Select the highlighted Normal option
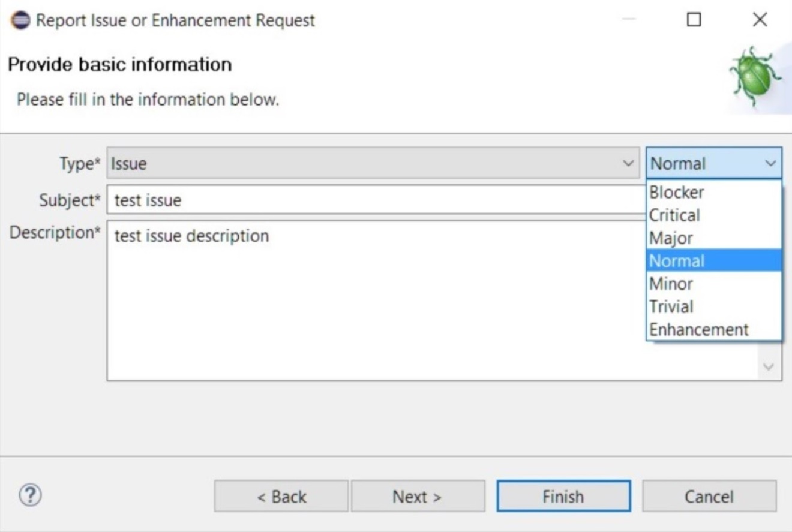The height and width of the screenshot is (532, 792). 714,261
